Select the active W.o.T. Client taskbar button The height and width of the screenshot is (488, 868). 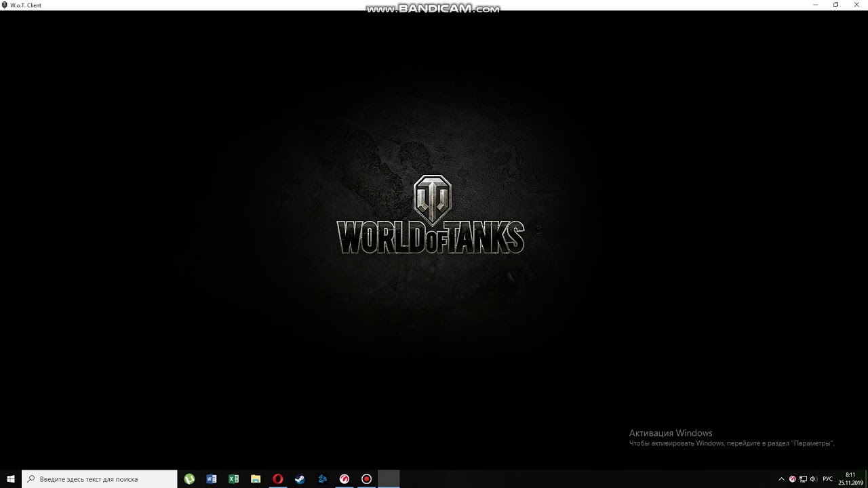click(389, 479)
